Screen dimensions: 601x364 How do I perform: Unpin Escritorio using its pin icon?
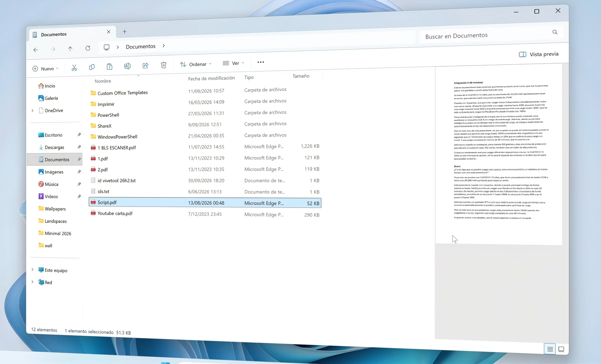tap(79, 135)
